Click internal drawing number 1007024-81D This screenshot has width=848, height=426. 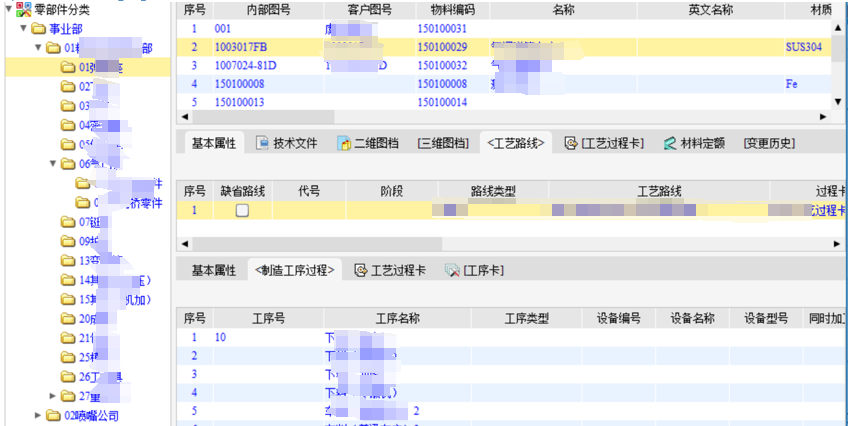pyautogui.click(x=246, y=65)
